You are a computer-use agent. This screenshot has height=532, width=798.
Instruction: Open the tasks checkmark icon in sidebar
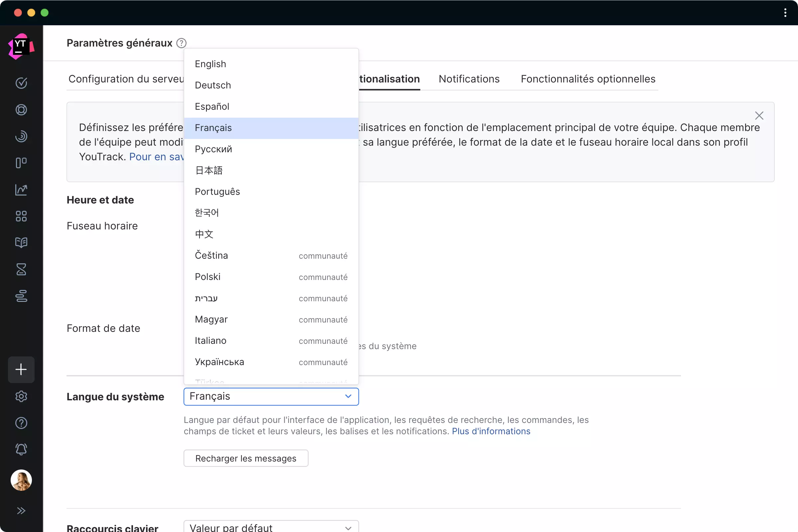click(x=21, y=83)
